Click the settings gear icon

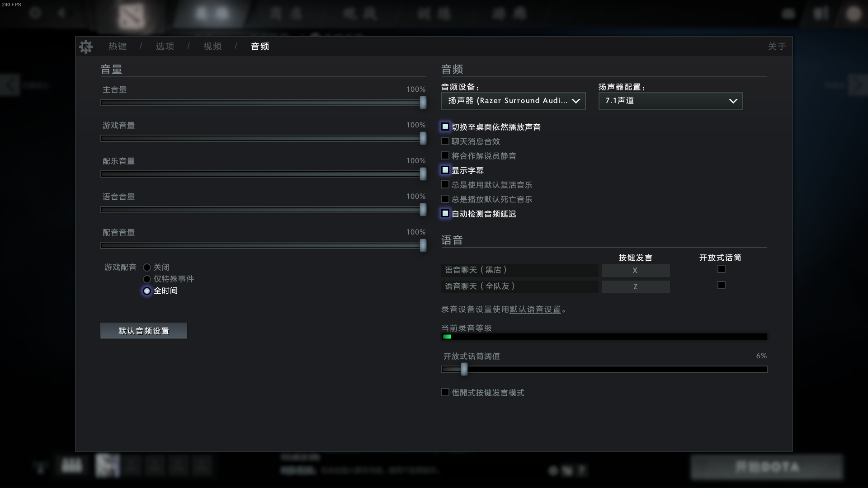click(85, 47)
